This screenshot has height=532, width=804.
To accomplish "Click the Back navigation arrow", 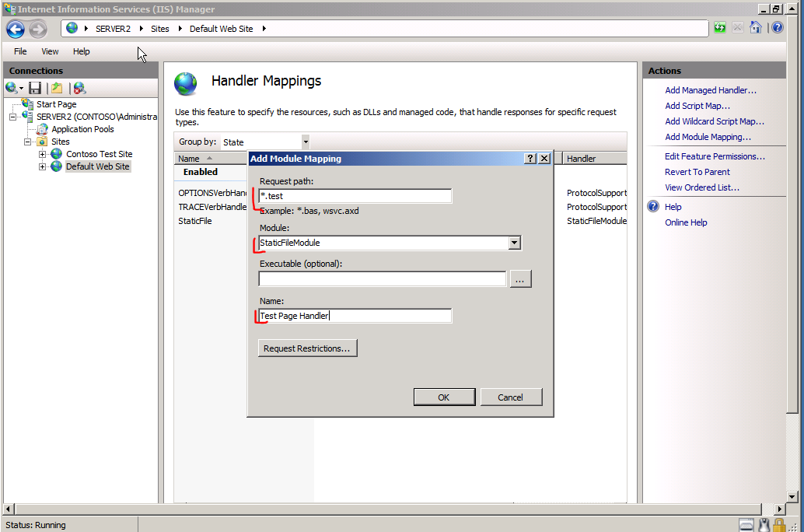I will 16,30.
